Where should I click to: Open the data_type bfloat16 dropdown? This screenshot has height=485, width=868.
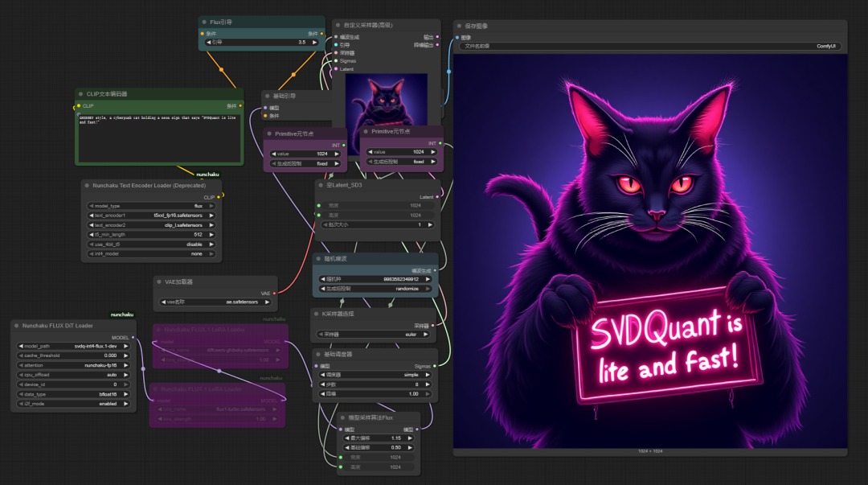74,395
